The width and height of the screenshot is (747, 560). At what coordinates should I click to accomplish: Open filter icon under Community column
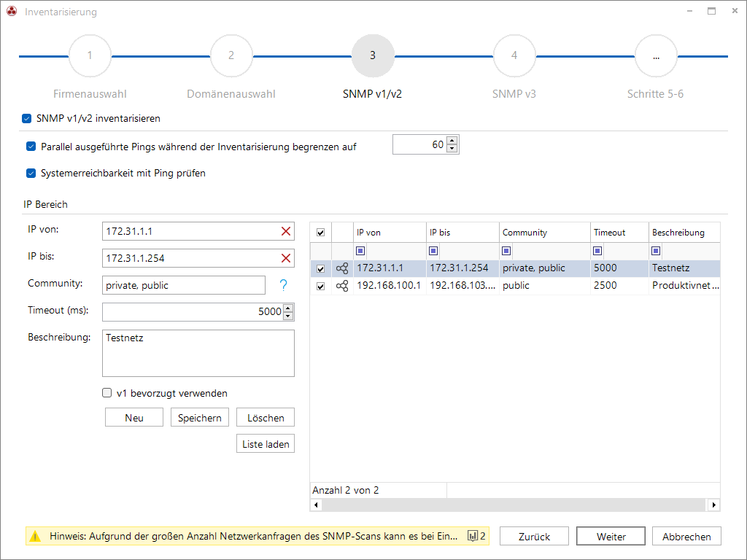click(506, 251)
